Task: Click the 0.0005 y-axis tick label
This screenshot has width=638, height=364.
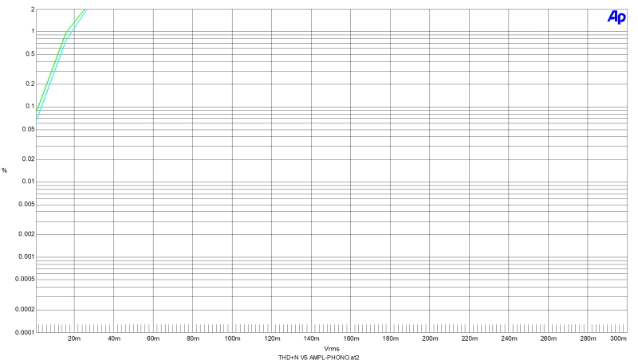Action: [x=26, y=279]
